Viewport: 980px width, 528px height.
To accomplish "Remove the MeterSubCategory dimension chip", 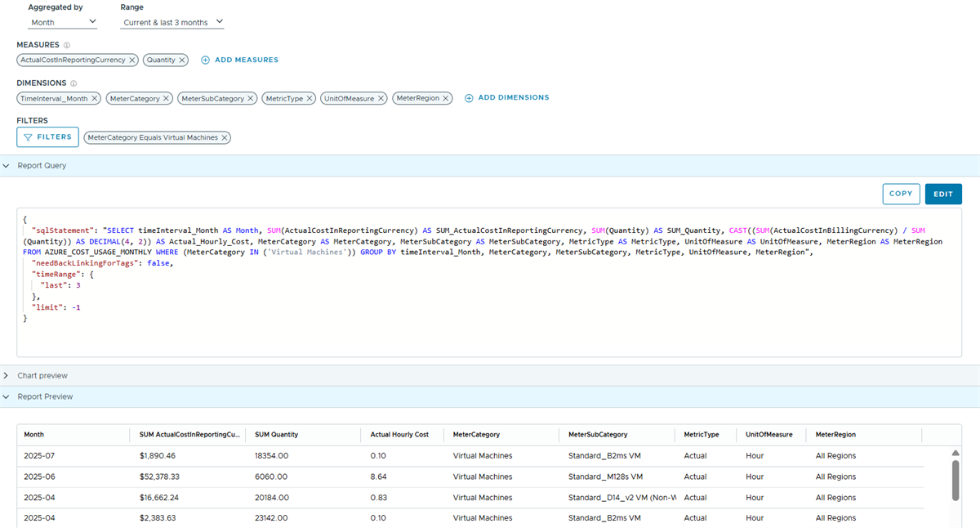I will tap(251, 98).
